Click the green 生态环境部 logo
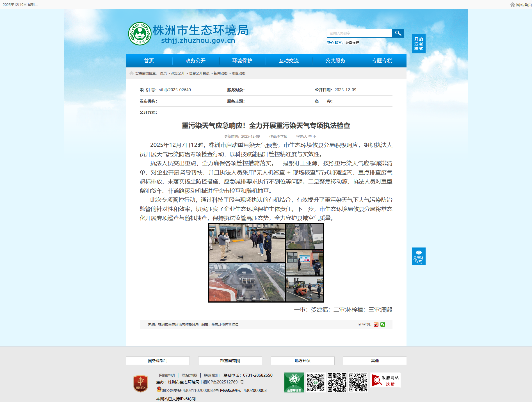This screenshot has height=402, width=532. (x=294, y=382)
